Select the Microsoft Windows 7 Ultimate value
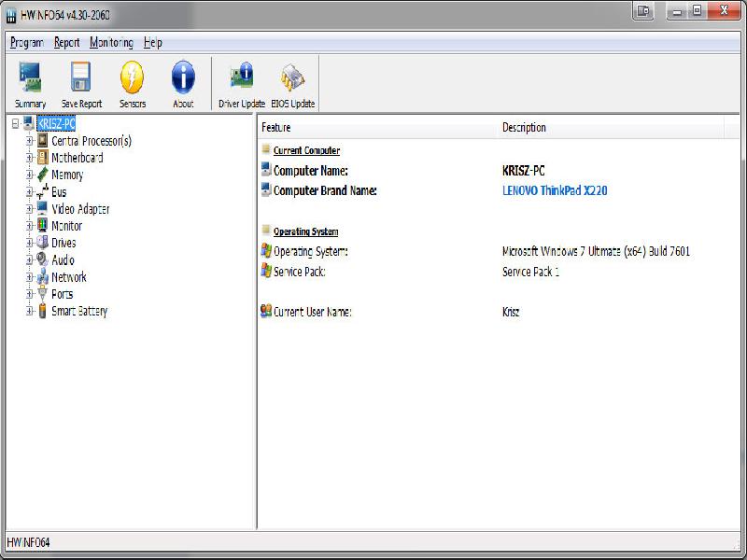 click(596, 251)
